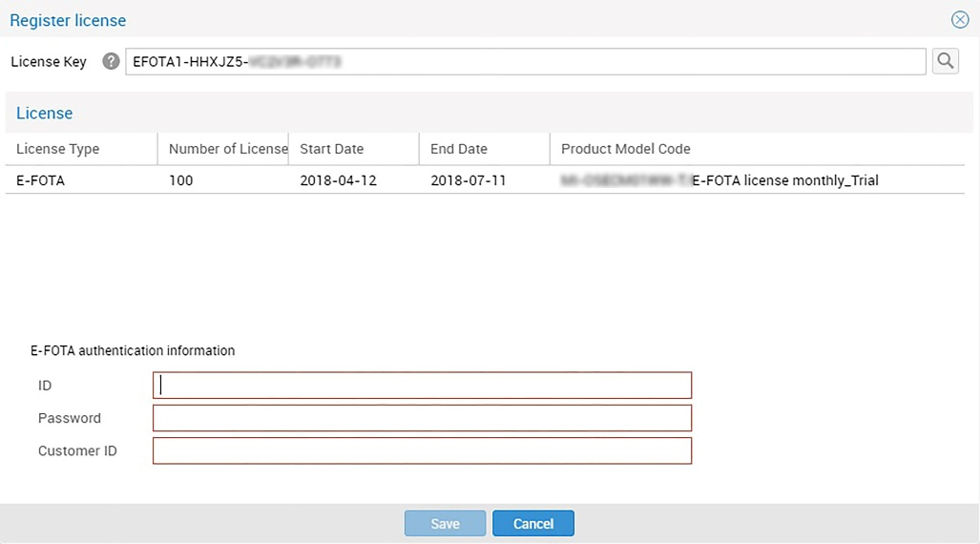Click the Save button
Image resolution: width=980 pixels, height=544 pixels.
tap(445, 523)
